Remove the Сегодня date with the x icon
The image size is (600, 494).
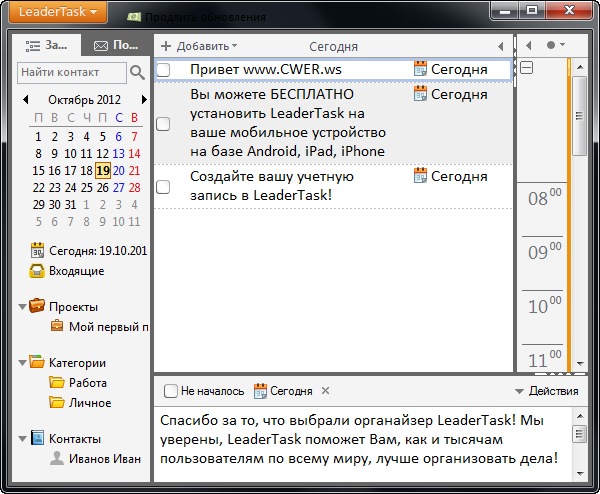coord(325,391)
